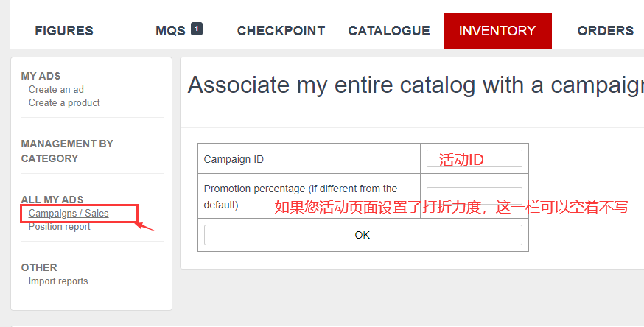Open the CATALOGUE tab
This screenshot has height=327, width=644.
tap(389, 31)
